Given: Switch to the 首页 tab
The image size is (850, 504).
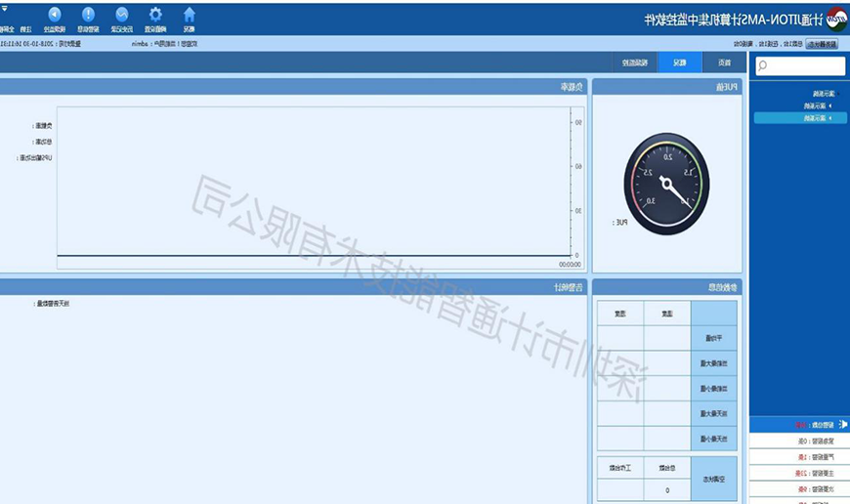Looking at the screenshot, I should click(x=723, y=63).
